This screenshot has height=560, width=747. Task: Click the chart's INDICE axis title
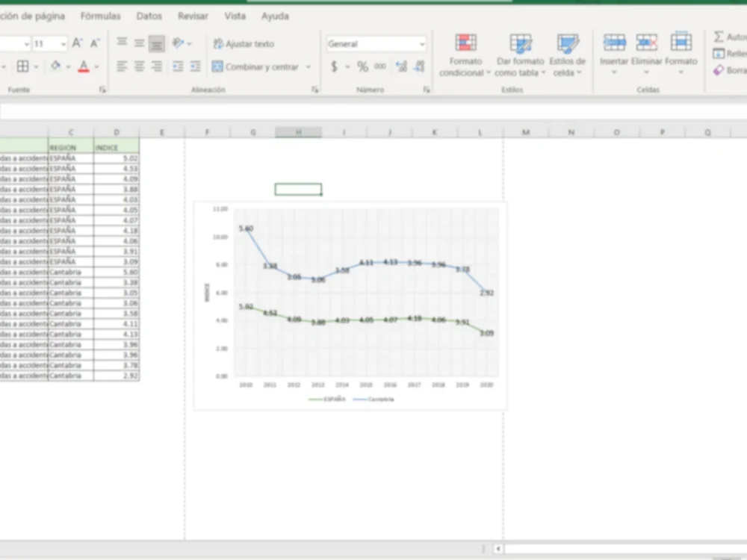pyautogui.click(x=207, y=293)
